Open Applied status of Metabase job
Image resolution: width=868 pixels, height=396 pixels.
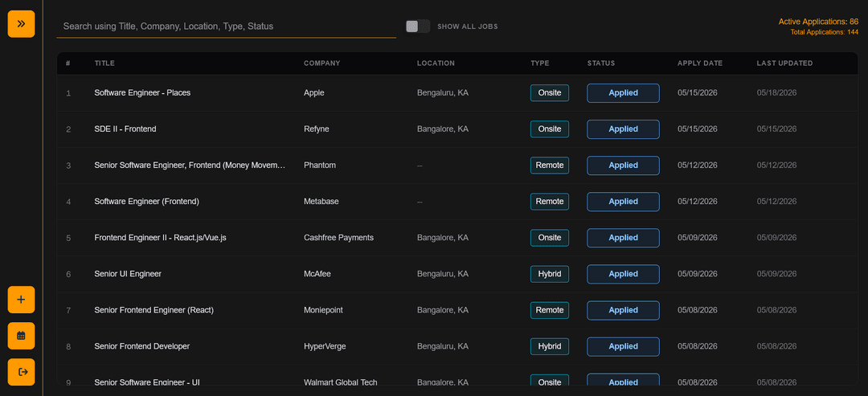624,202
